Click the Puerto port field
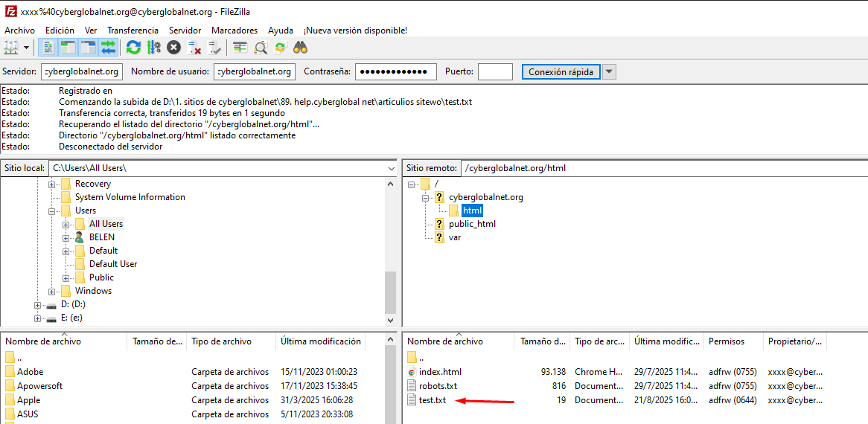This screenshot has width=868, height=424. (496, 71)
